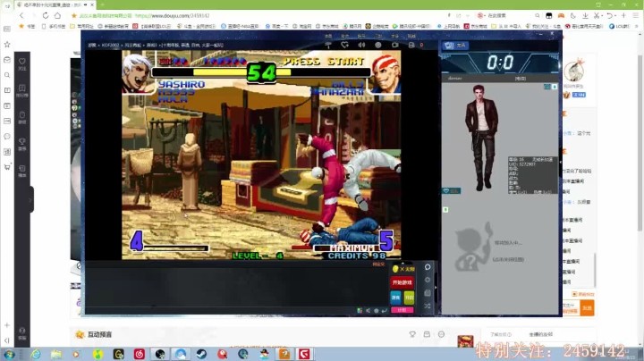The width and height of the screenshot is (644, 361).
Task: Open Internet Explorer from taskbar
Action: (x=36, y=354)
